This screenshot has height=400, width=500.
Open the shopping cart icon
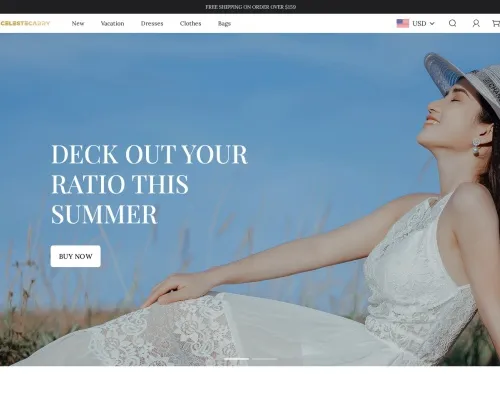pyautogui.click(x=496, y=23)
